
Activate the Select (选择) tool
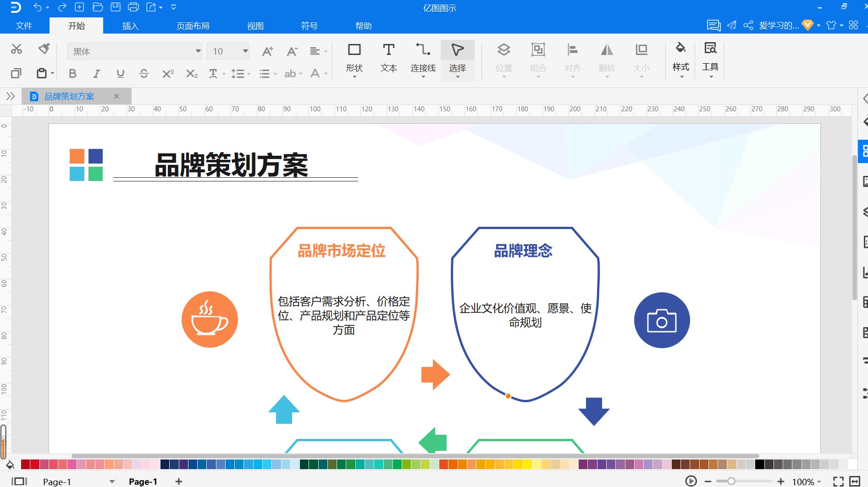(x=458, y=60)
